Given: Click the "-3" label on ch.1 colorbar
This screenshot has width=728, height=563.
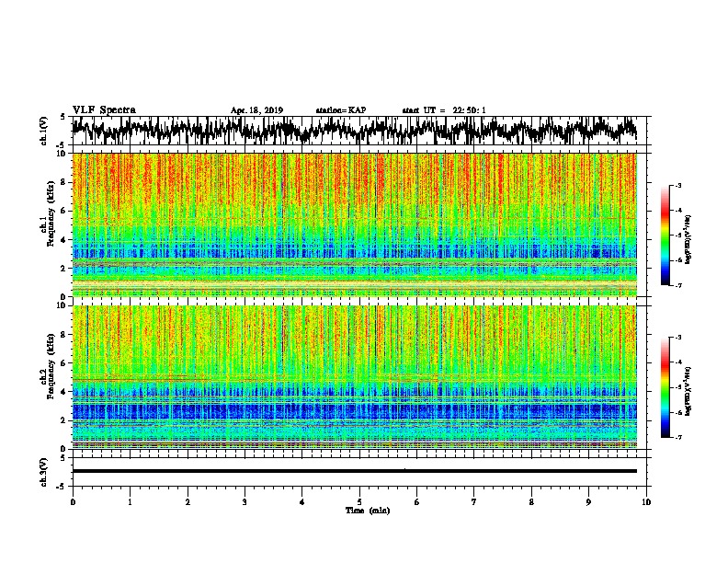Looking at the screenshot, I should point(677,186).
